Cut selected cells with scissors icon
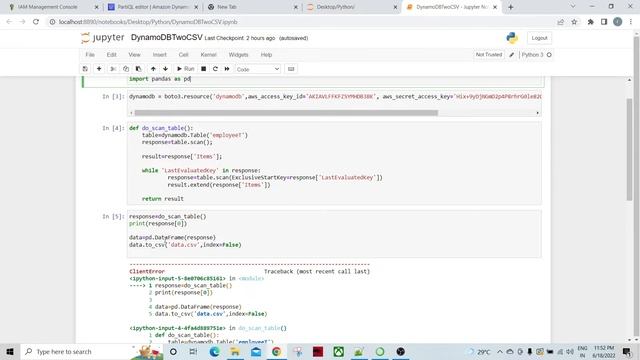Viewport: 640px width, 360px height. click(113, 69)
